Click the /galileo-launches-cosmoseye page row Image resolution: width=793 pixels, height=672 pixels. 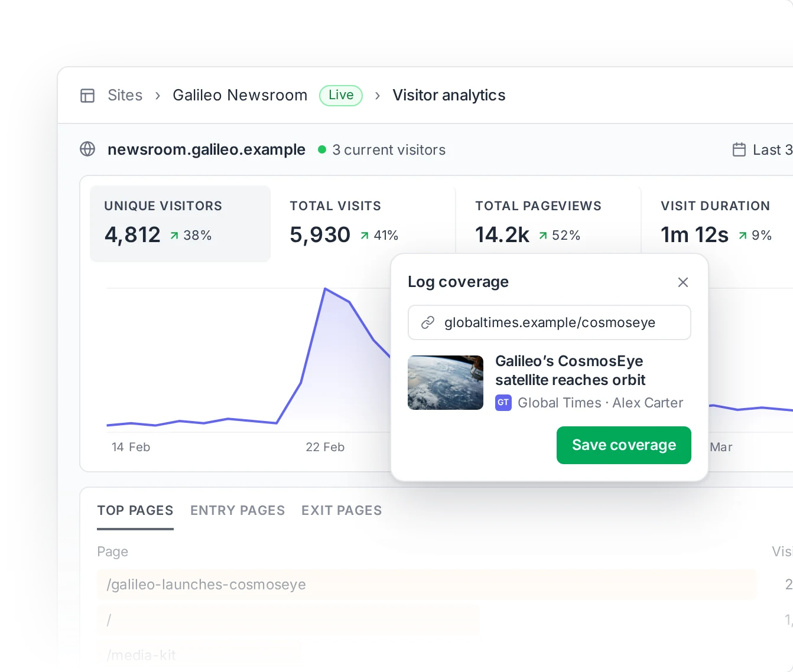pos(427,585)
